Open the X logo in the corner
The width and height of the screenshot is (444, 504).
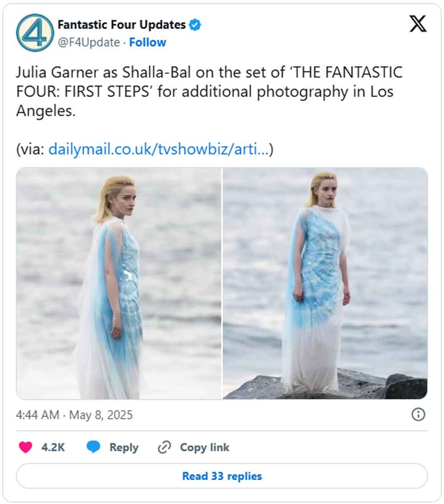[417, 24]
